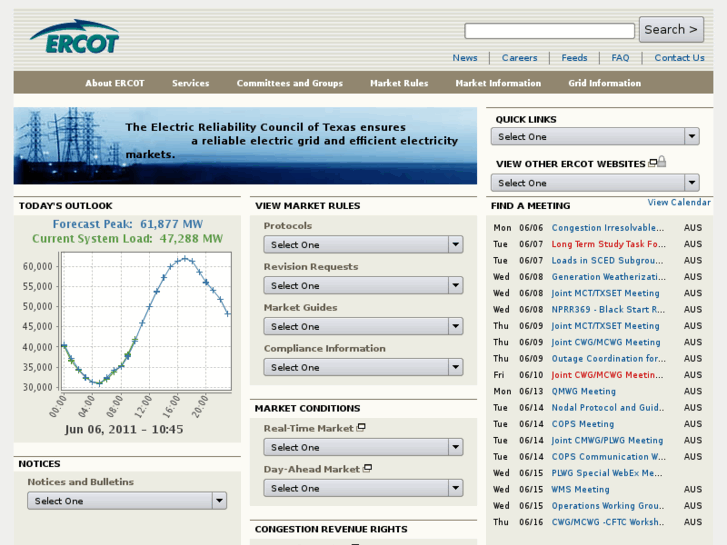Expand the Compliance Information dropdown
727x545 pixels.
point(362,368)
